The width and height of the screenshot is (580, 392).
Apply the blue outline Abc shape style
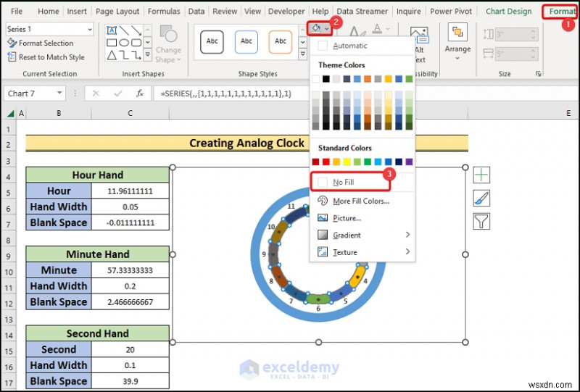(246, 42)
